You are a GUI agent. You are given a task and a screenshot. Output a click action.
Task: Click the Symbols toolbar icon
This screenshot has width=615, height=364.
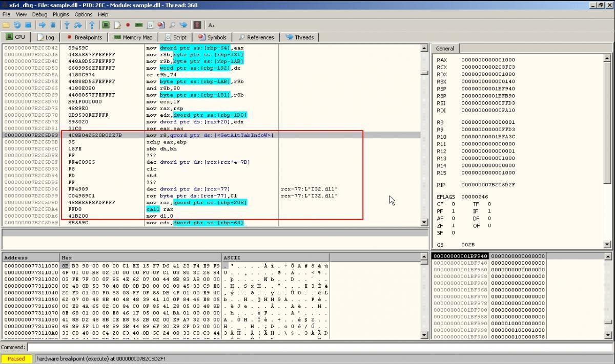coord(161,25)
